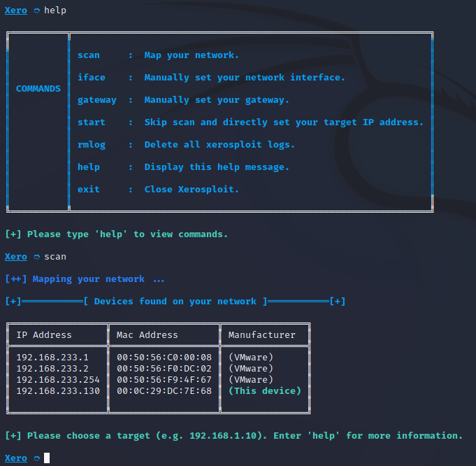Select the 'iface' command name

92,78
